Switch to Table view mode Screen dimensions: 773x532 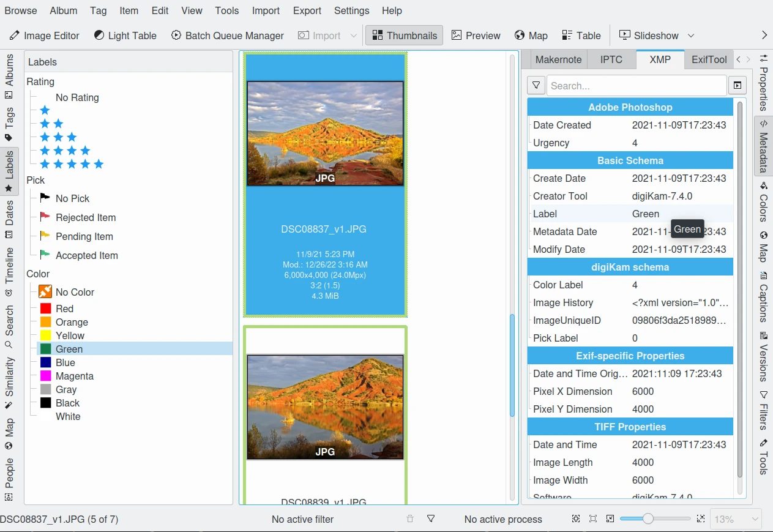[x=581, y=36]
